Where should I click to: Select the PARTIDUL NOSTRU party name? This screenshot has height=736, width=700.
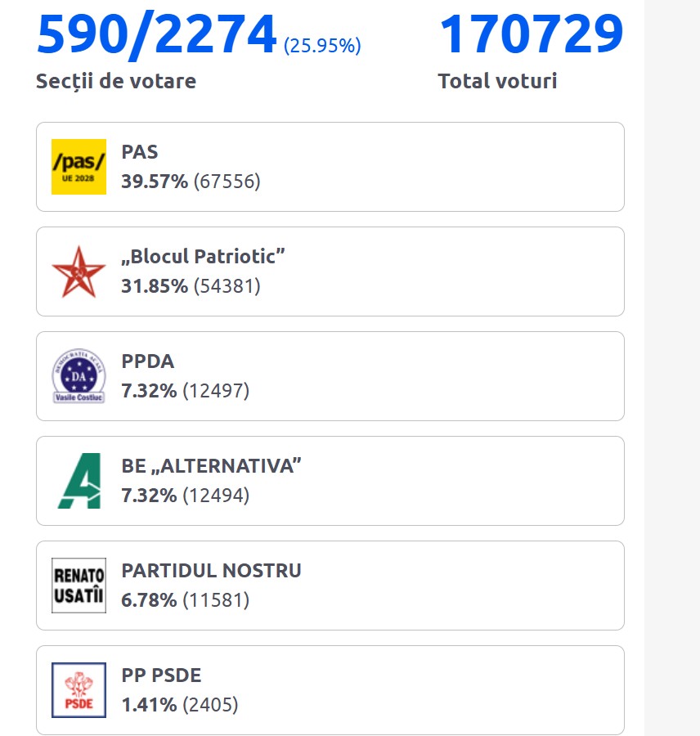[x=212, y=571]
